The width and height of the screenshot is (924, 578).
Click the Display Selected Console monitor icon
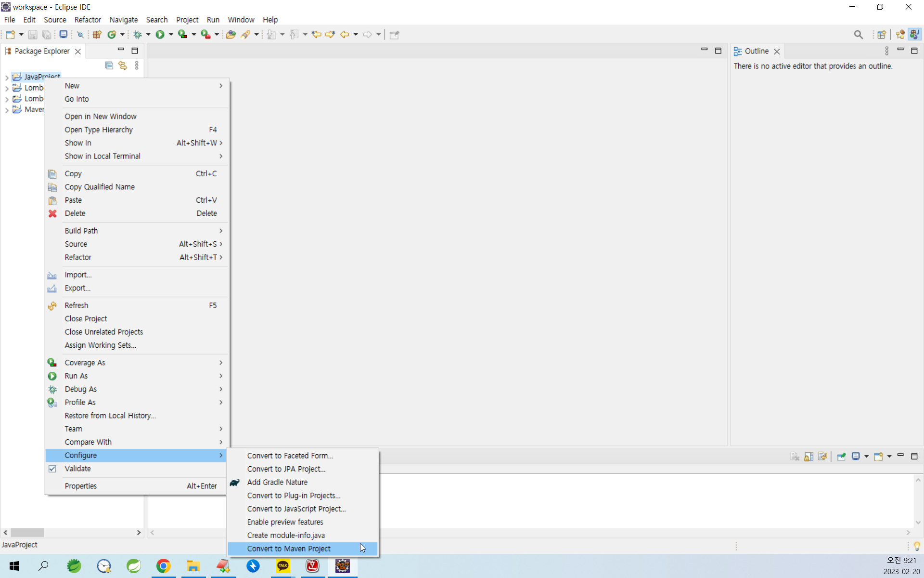coord(856,457)
